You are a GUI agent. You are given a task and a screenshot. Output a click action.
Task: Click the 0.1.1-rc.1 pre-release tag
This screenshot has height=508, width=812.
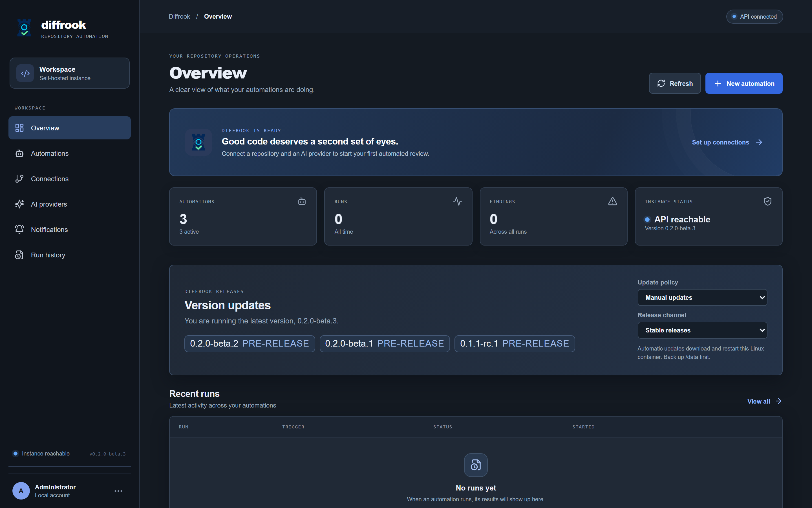click(515, 344)
